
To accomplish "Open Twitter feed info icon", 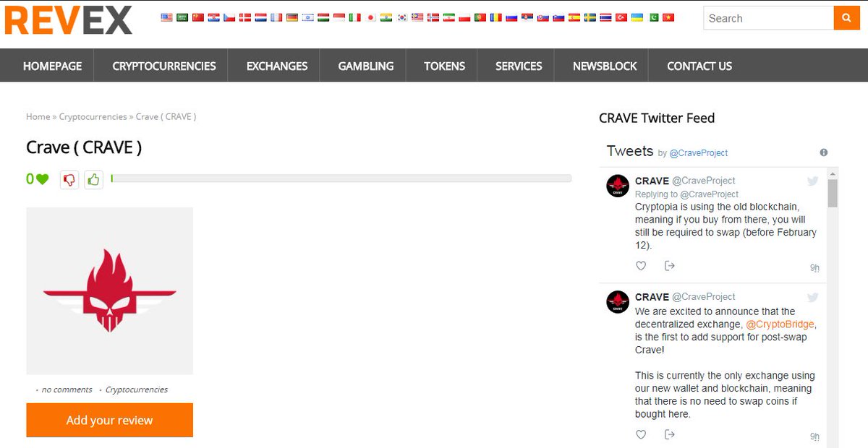I will click(x=823, y=152).
